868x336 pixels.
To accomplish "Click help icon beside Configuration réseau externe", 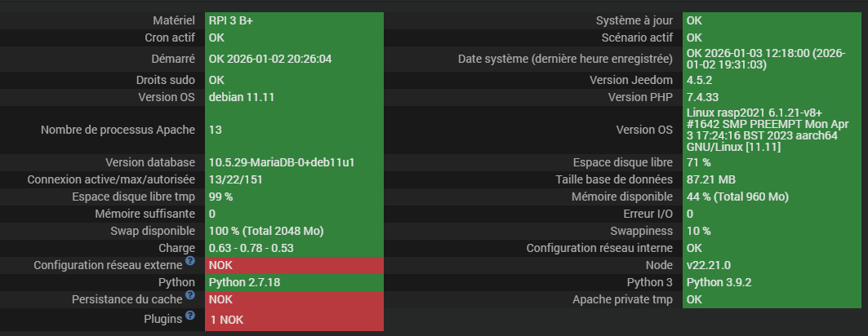I will click(x=190, y=261).
